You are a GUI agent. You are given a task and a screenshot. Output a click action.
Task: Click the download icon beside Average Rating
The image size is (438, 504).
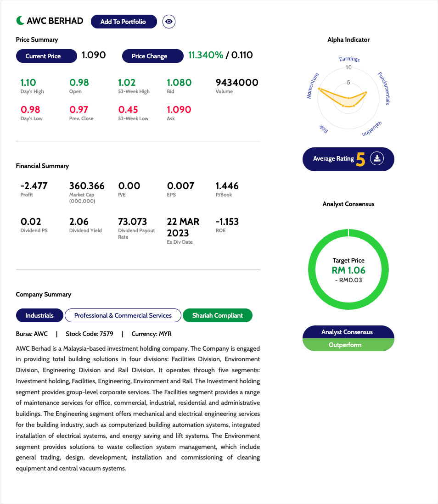(377, 159)
